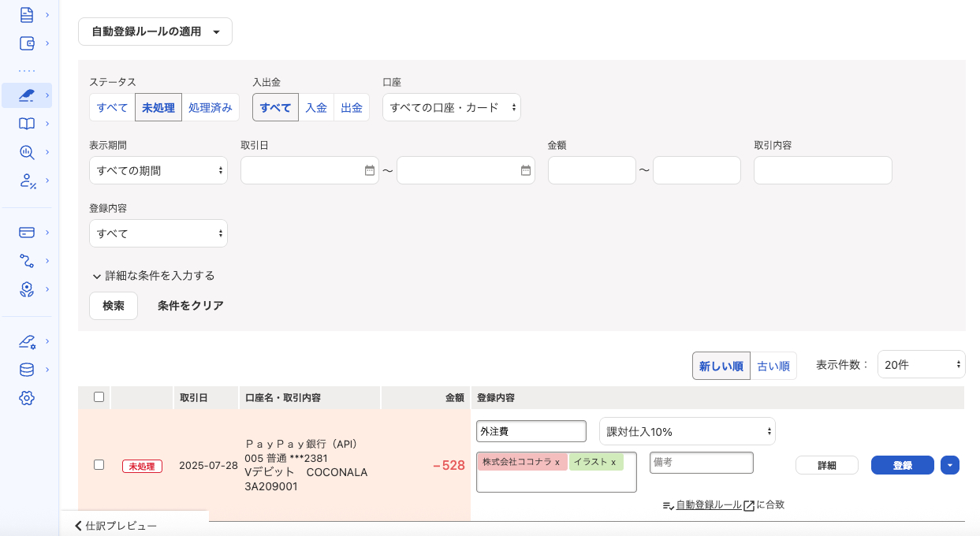
Task: Open the すべての口座・カード dropdown
Action: pyautogui.click(x=451, y=107)
